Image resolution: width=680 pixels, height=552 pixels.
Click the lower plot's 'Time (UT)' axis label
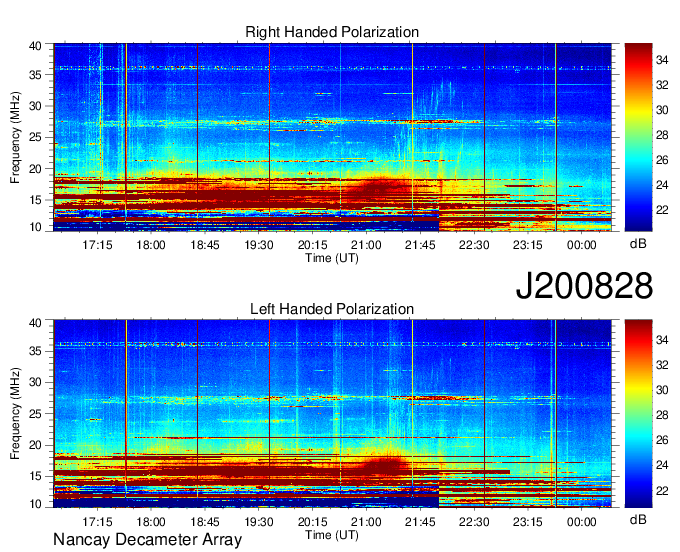[x=332, y=535]
